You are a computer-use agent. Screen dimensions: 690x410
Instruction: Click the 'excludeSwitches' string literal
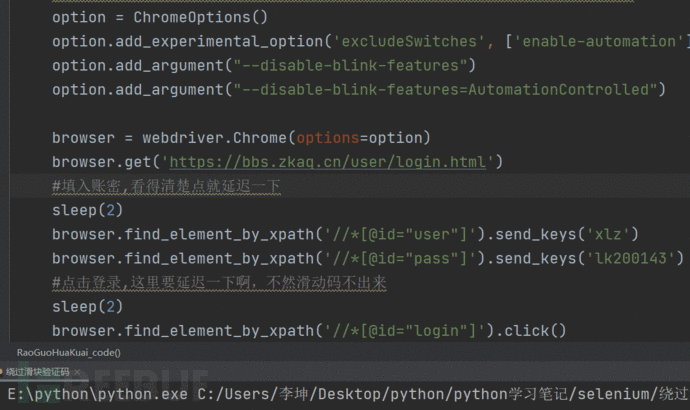pyautogui.click(x=408, y=41)
